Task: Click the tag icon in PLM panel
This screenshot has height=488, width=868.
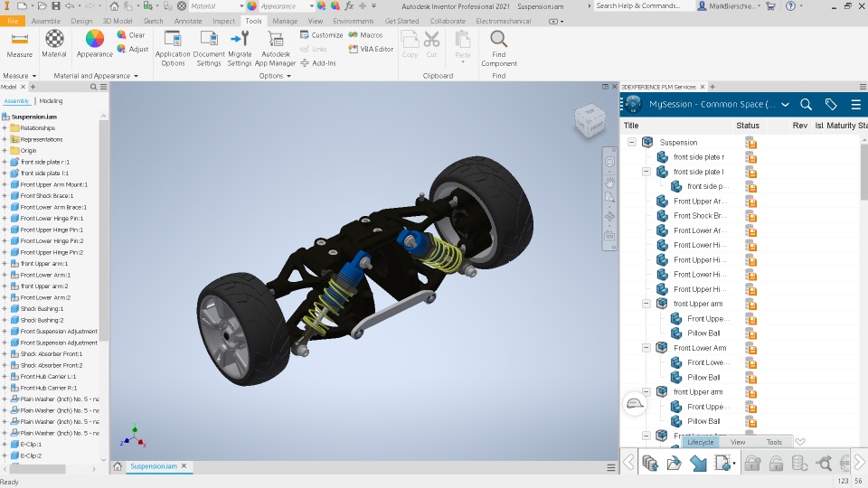Action: (x=831, y=105)
